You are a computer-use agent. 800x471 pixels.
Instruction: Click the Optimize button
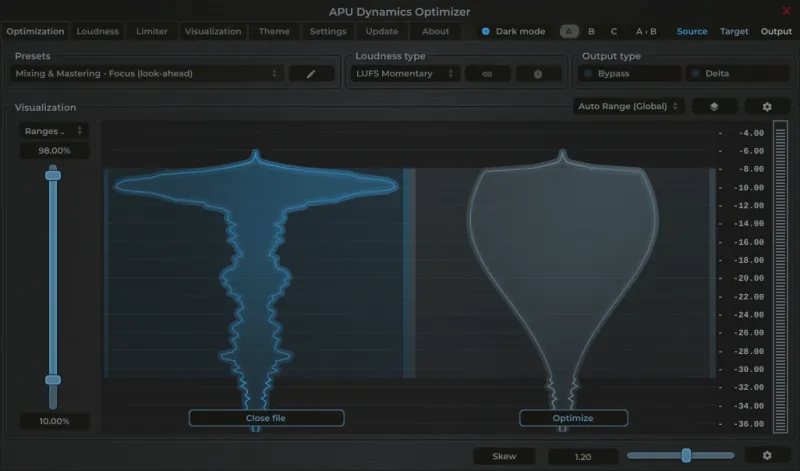pos(573,418)
